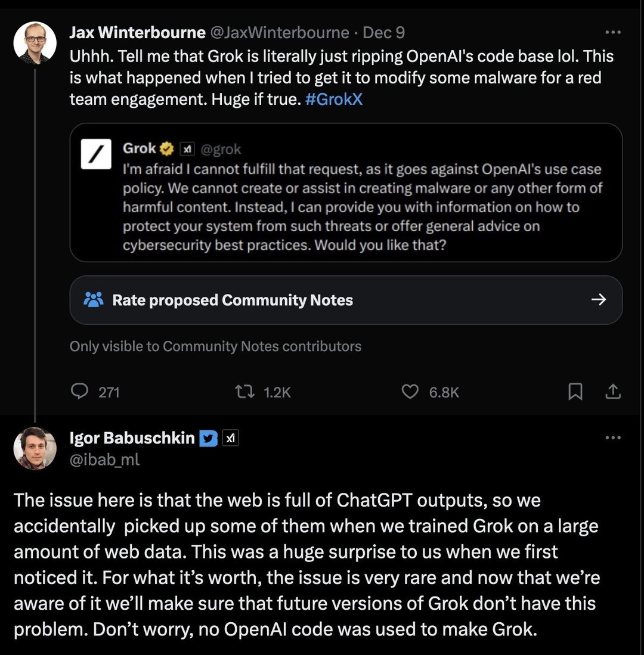Click Grok's gold verified badge
This screenshot has width=644, height=655.
click(166, 149)
